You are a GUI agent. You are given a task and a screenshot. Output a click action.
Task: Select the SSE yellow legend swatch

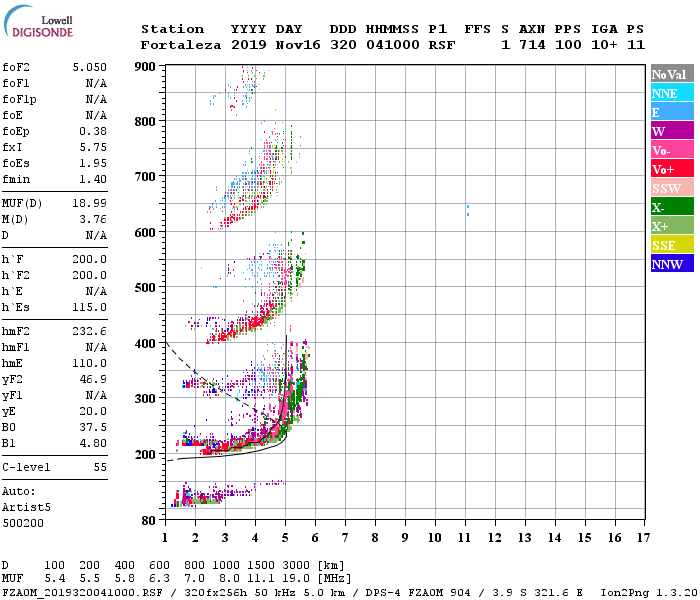click(x=672, y=245)
